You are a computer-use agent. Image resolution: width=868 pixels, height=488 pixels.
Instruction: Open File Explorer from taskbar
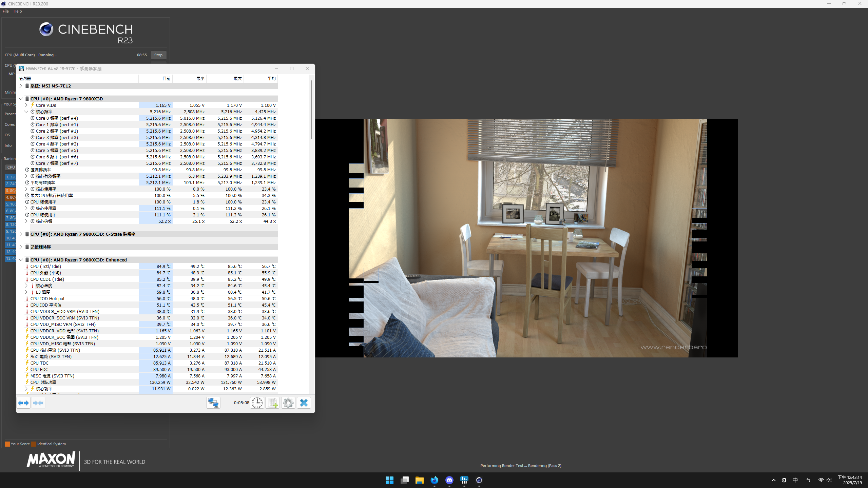pos(419,480)
